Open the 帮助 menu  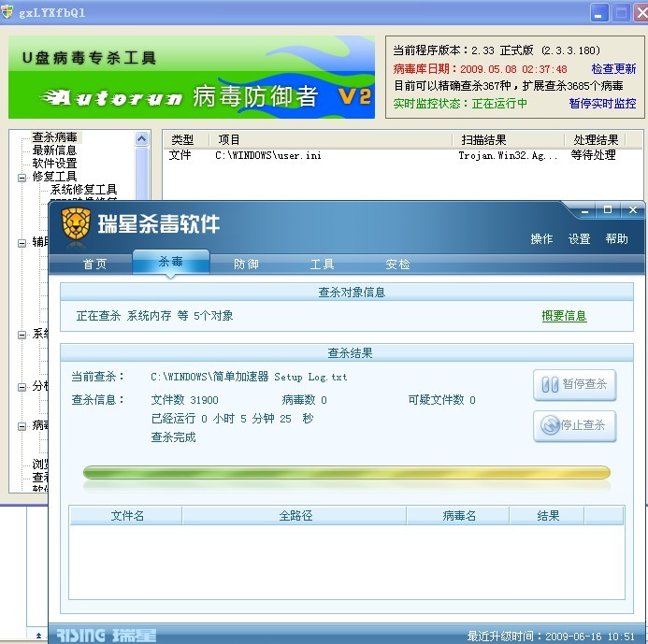pyautogui.click(x=616, y=238)
